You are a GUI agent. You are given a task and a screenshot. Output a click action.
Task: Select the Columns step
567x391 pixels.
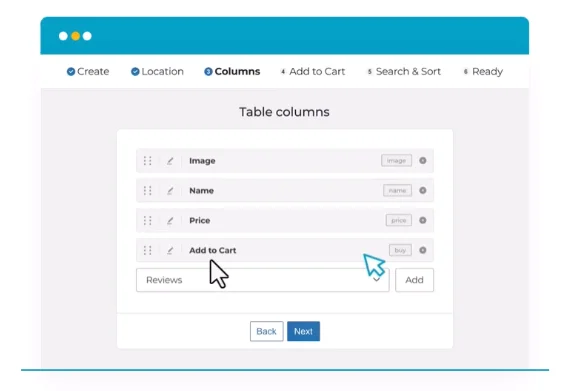tap(232, 72)
